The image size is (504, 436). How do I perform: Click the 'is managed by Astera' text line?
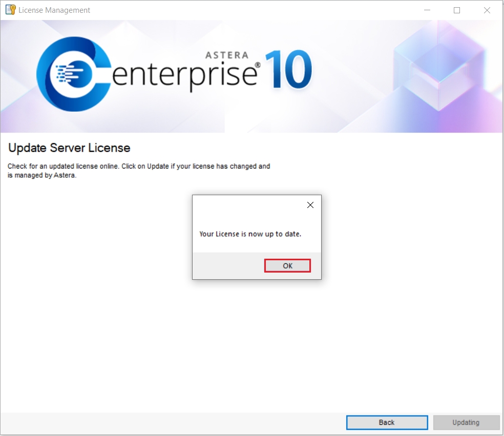tap(42, 175)
